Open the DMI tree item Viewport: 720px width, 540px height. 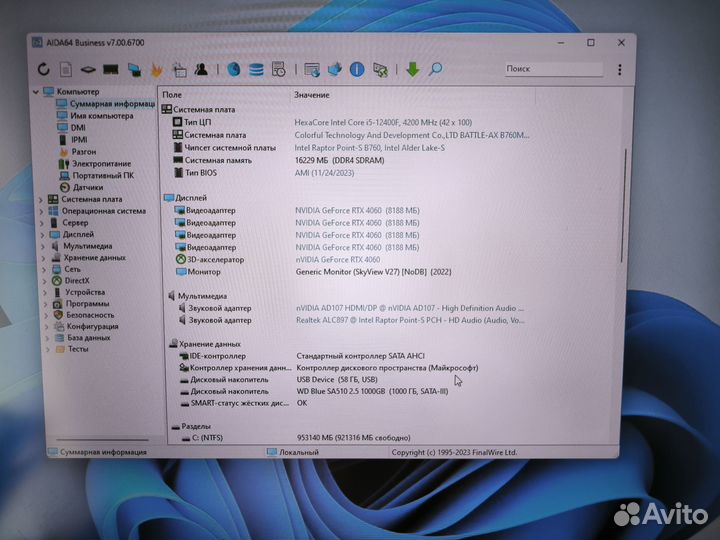[x=72, y=128]
